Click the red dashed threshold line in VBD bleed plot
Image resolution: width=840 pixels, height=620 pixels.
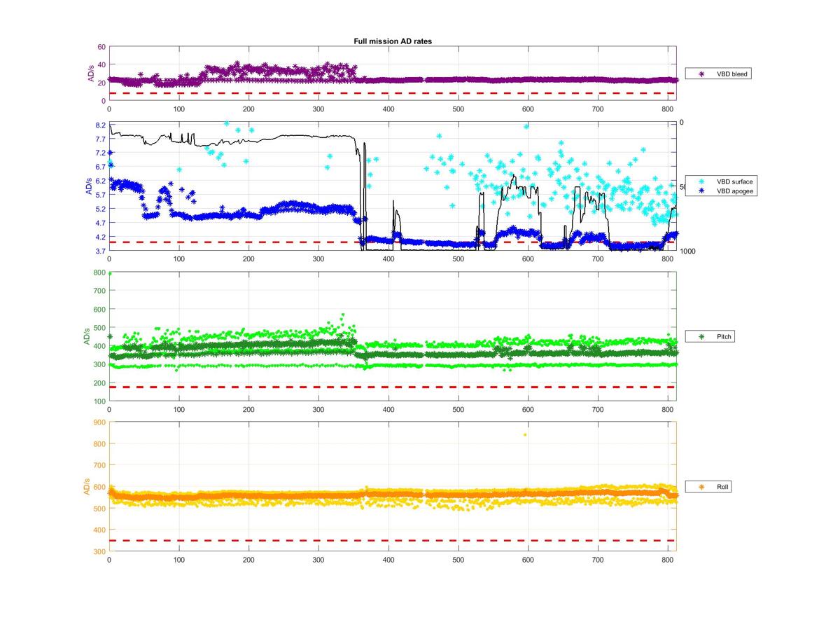392,93
